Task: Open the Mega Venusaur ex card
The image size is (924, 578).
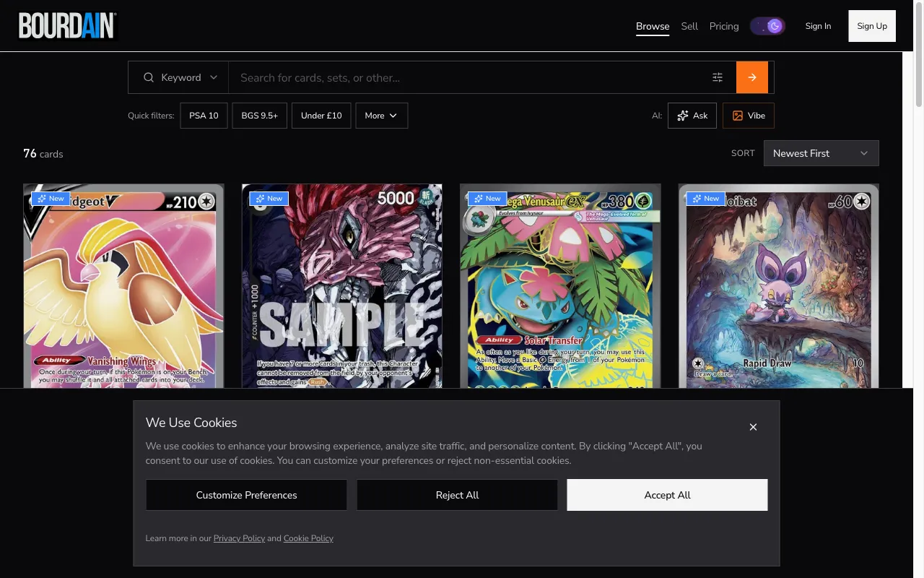Action: pos(560,286)
